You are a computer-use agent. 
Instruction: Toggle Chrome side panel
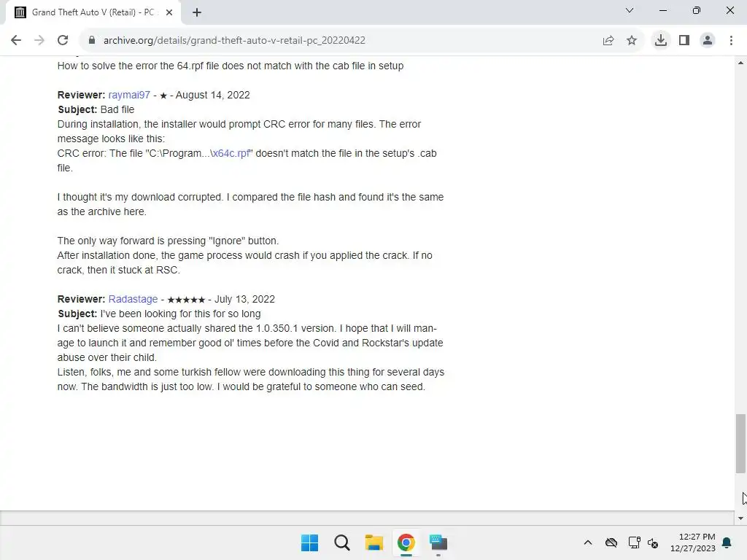coord(684,41)
